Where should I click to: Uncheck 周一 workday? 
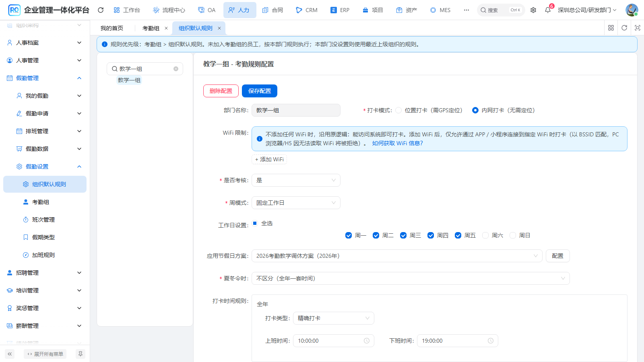349,235
